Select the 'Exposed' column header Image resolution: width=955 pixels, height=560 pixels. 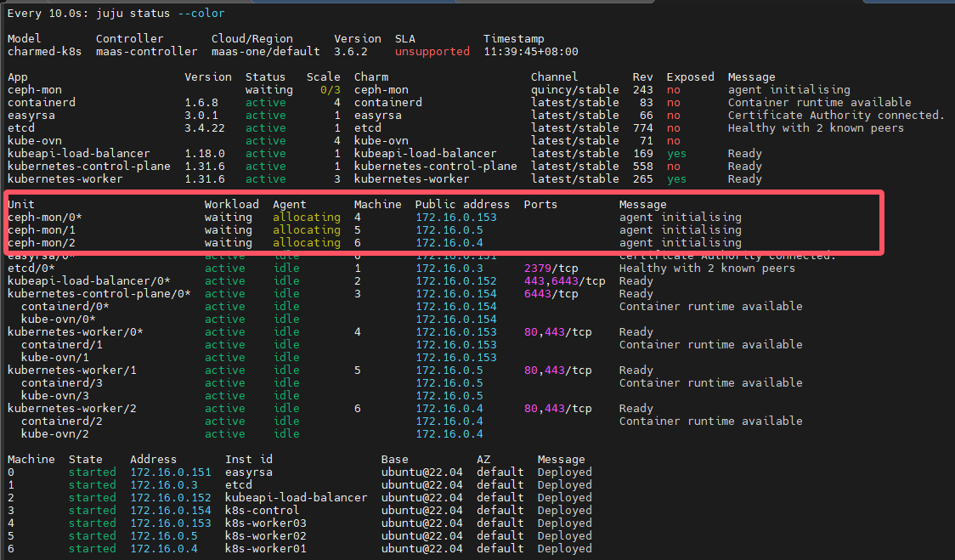pyautogui.click(x=690, y=77)
